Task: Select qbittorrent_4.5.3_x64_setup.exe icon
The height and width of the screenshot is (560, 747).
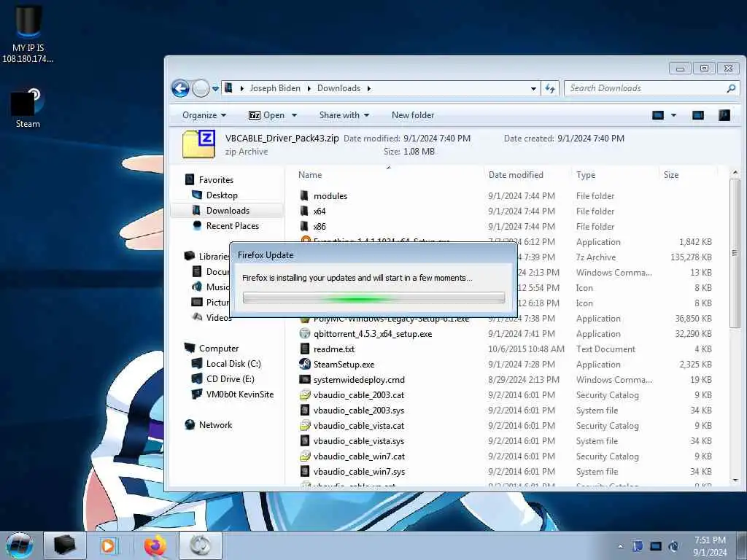Action: click(305, 333)
